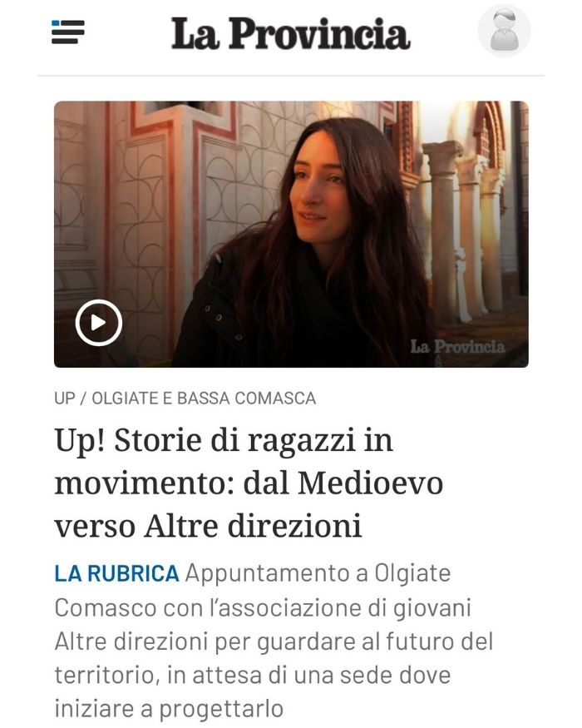Click the La Provincia watermark on the video
This screenshot has height=728, width=582.
[x=457, y=346]
